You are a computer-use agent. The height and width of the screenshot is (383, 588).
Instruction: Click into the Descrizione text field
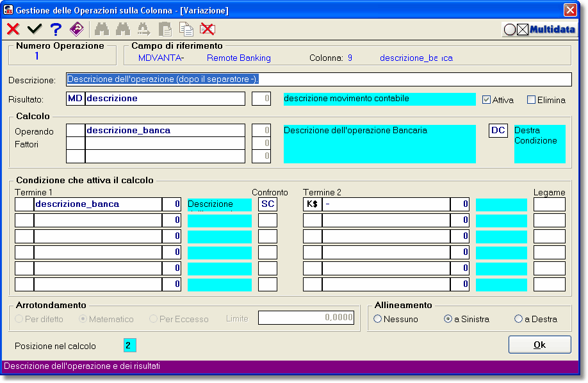tap(319, 79)
